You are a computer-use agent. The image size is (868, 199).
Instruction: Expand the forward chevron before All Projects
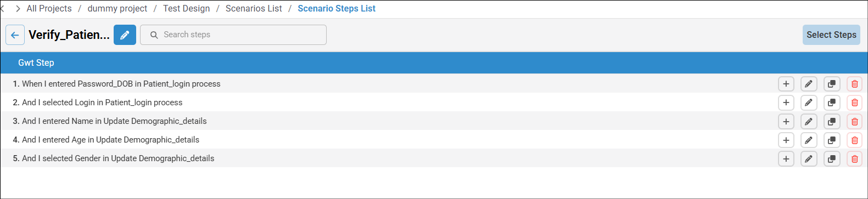pos(18,9)
